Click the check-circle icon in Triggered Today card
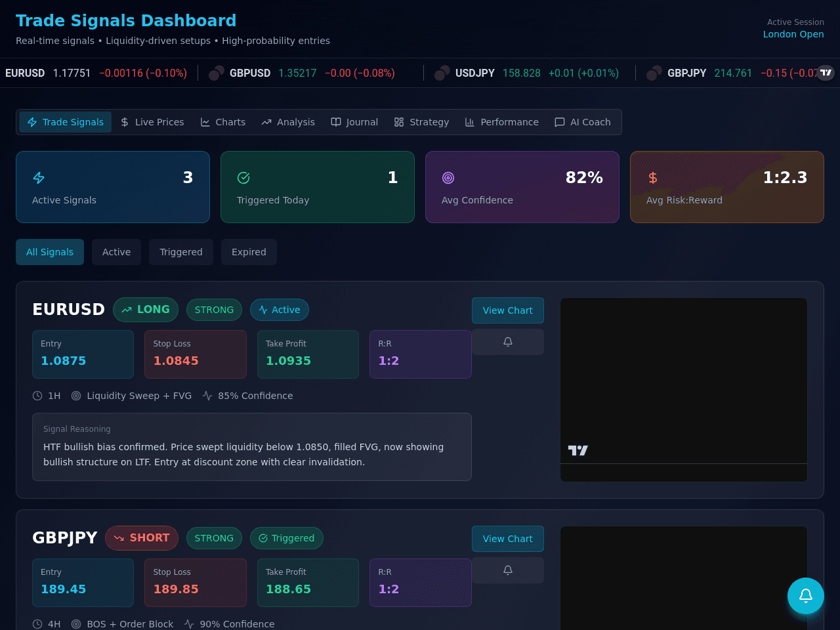Screen dimensions: 840x630 pos(243,178)
